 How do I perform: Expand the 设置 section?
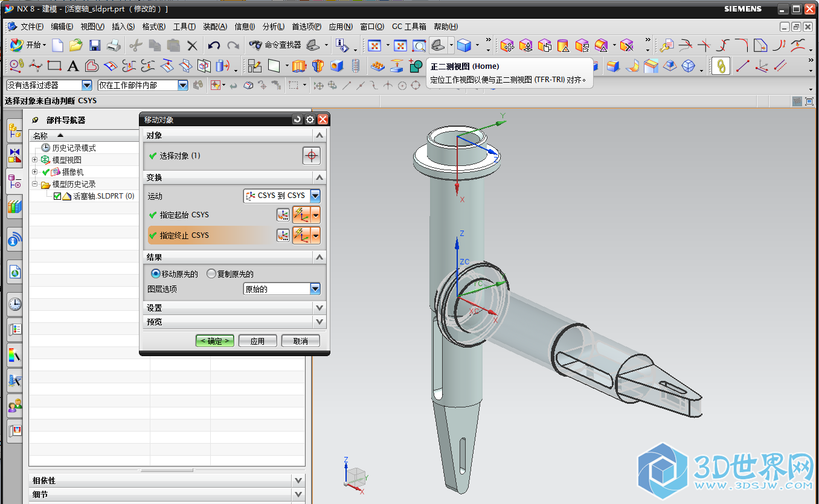click(x=320, y=308)
